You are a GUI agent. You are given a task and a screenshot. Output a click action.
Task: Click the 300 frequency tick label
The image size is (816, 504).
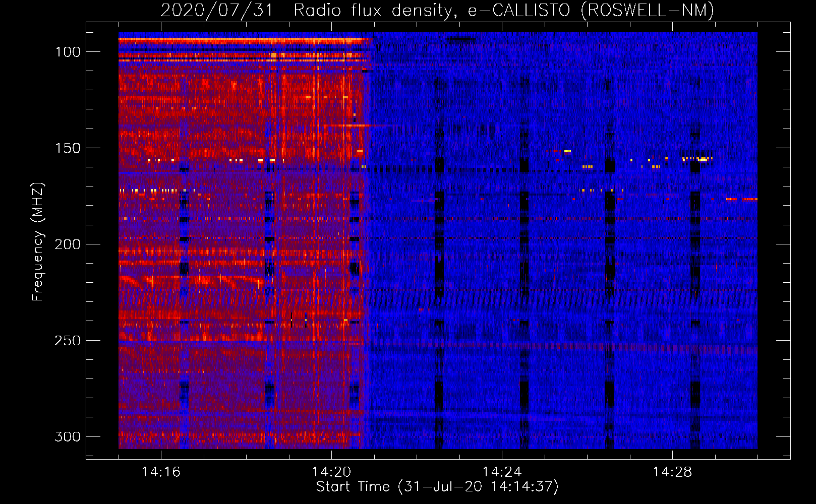click(x=68, y=436)
